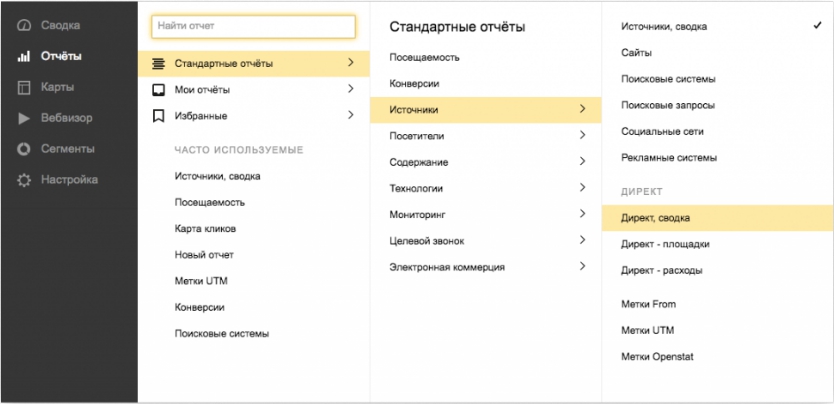
Task: Expand the Мониторинг submenu arrow
Action: [x=582, y=214]
